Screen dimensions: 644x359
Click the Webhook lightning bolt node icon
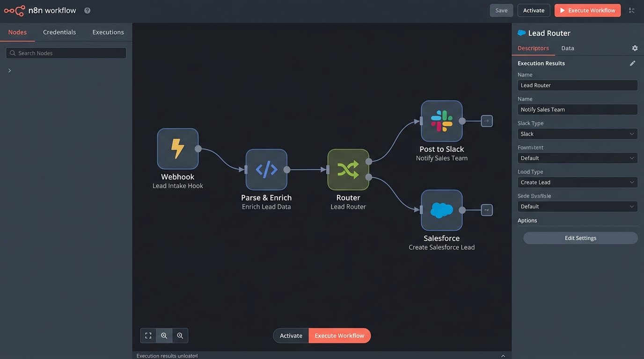[177, 149]
